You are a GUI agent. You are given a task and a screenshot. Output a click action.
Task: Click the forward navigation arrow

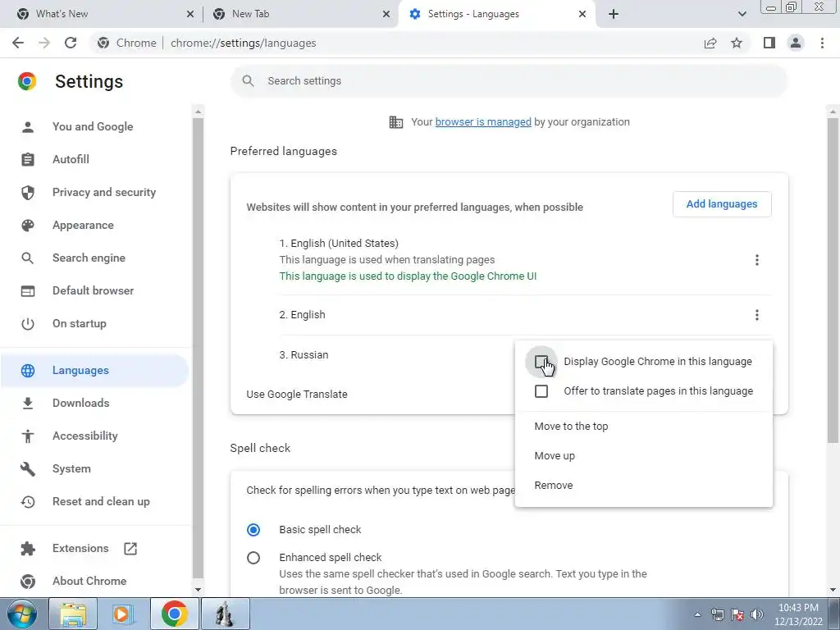click(44, 43)
